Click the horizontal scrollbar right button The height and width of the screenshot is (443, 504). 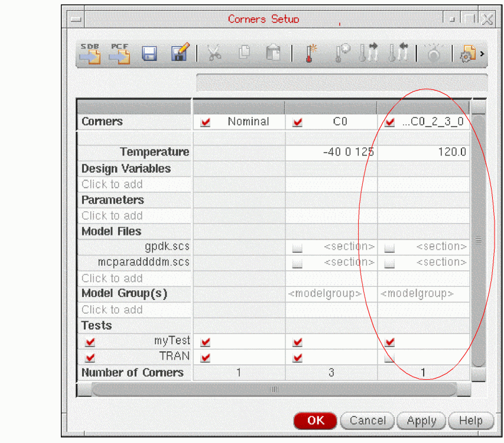[x=464, y=389]
